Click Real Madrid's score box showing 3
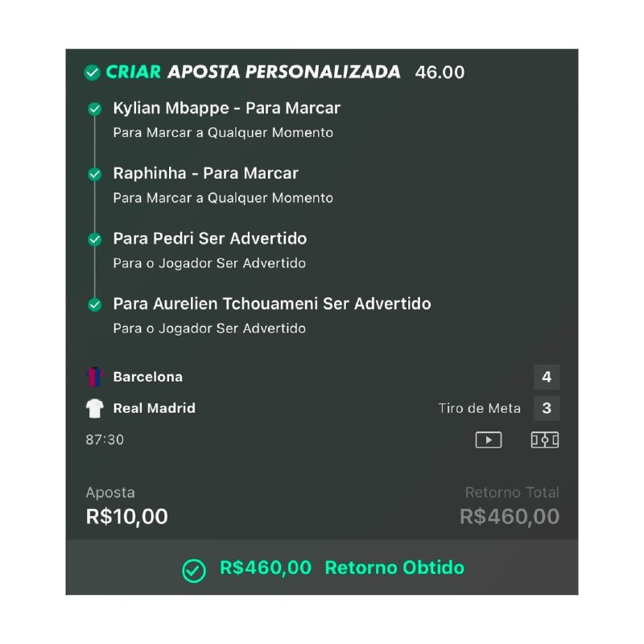 (x=547, y=408)
